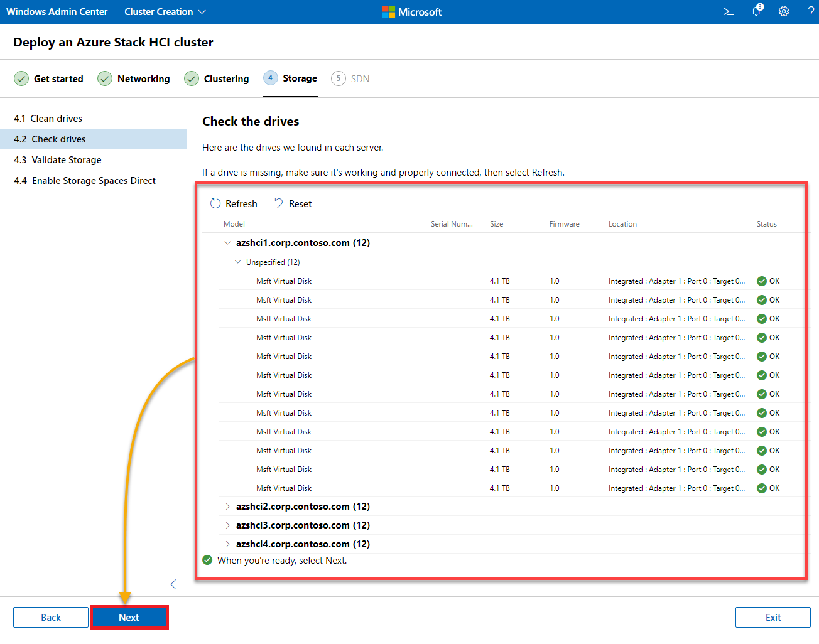Click the Next button

(x=129, y=618)
